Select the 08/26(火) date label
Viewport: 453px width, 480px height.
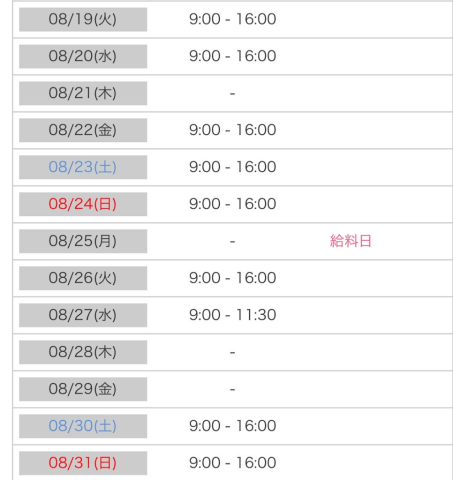[x=83, y=278]
